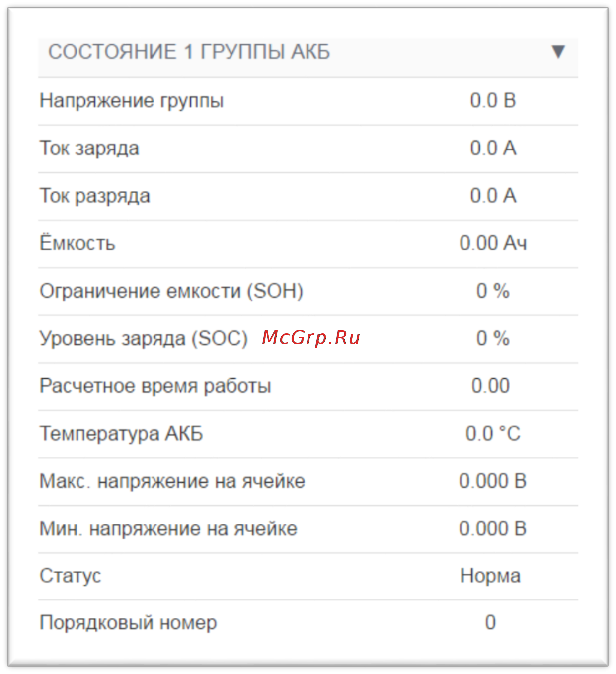
Task: Select Уровень заряда (SOC) label
Action: click(144, 339)
